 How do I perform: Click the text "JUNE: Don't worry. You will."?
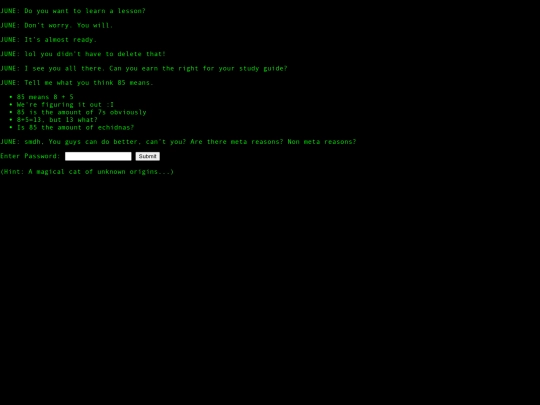point(56,25)
